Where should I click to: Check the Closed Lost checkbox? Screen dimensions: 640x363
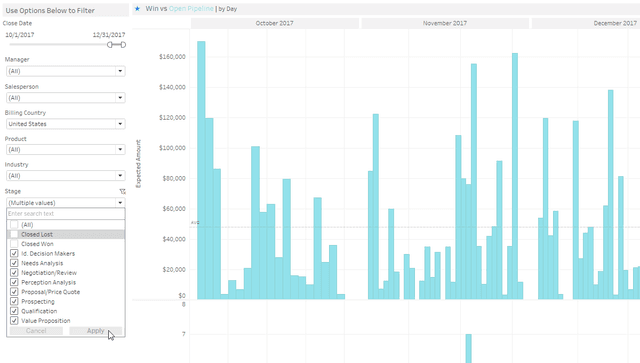[x=14, y=234]
